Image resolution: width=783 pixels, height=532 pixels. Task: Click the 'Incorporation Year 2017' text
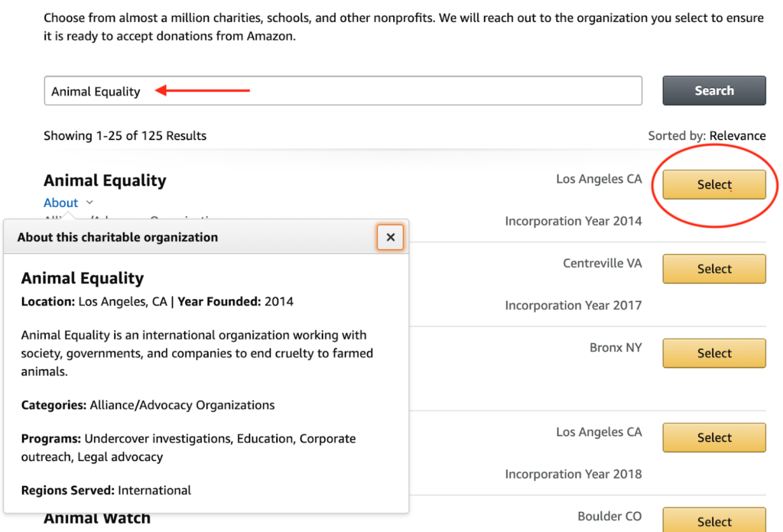tap(573, 306)
